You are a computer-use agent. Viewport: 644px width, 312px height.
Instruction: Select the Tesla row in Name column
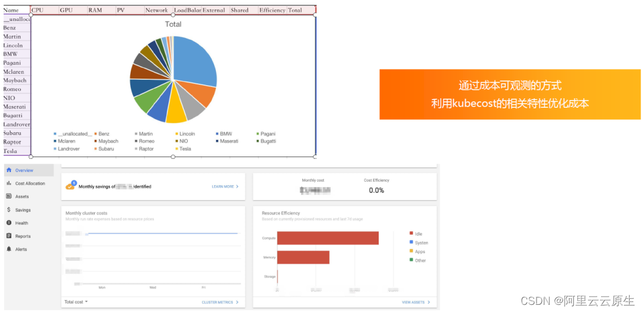coord(17,151)
